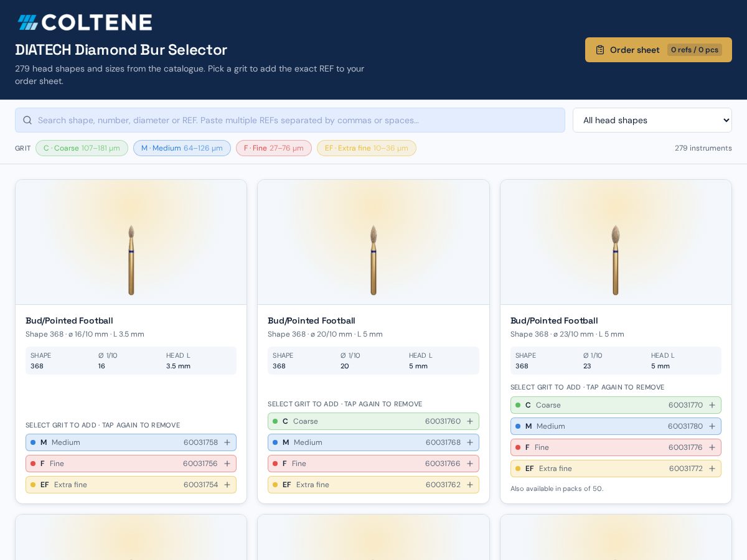Focus the instrument search field
747x560 pixels.
point(290,120)
